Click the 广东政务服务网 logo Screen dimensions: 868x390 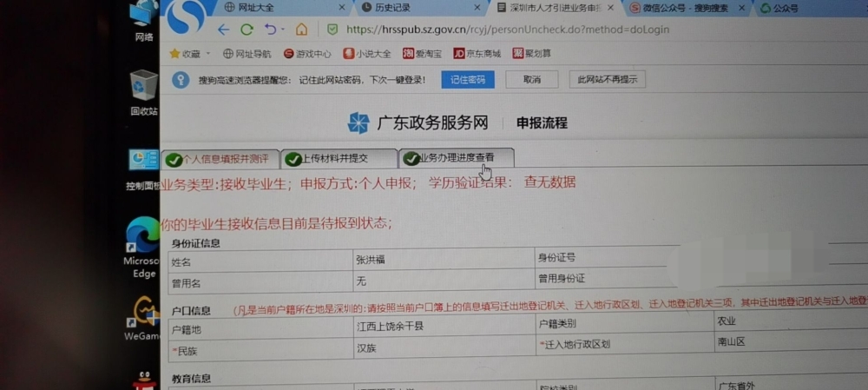pos(418,122)
